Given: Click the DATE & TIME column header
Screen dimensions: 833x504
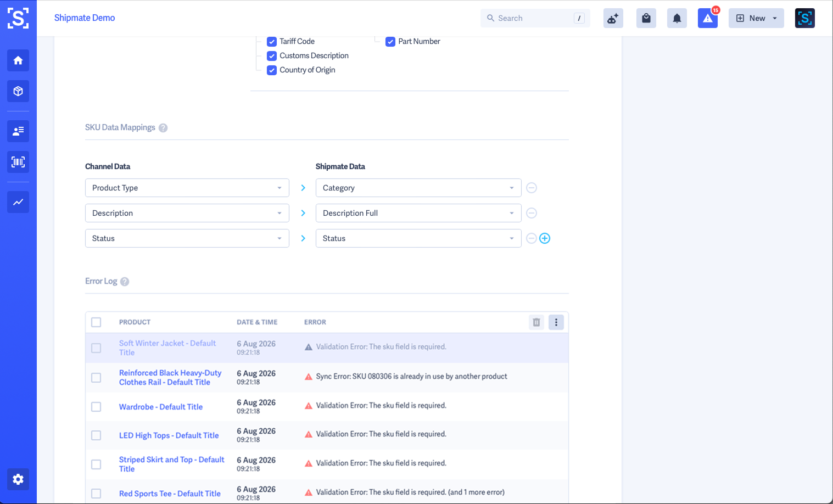Looking at the screenshot, I should point(257,322).
